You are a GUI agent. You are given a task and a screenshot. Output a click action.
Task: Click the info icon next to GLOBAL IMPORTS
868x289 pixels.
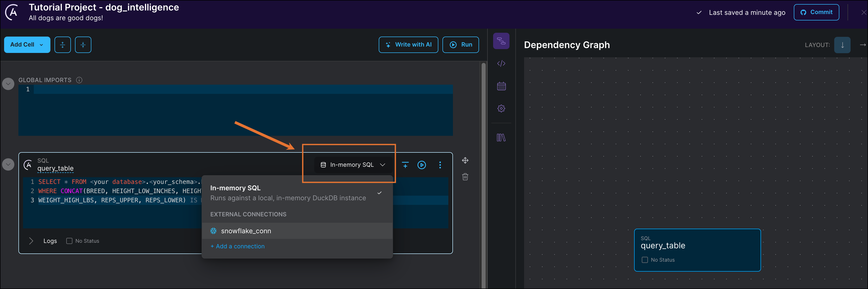pos(79,80)
